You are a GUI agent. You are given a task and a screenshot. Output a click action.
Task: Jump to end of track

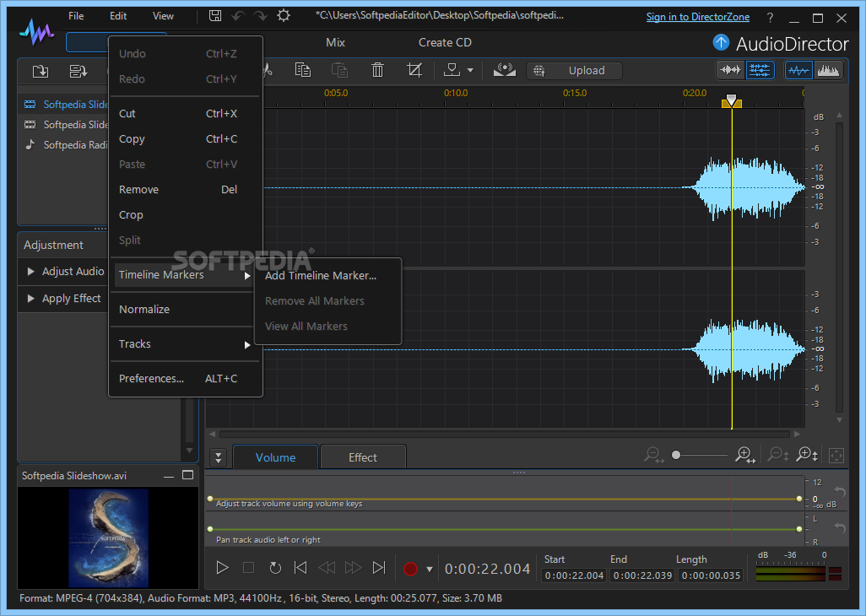tap(379, 567)
